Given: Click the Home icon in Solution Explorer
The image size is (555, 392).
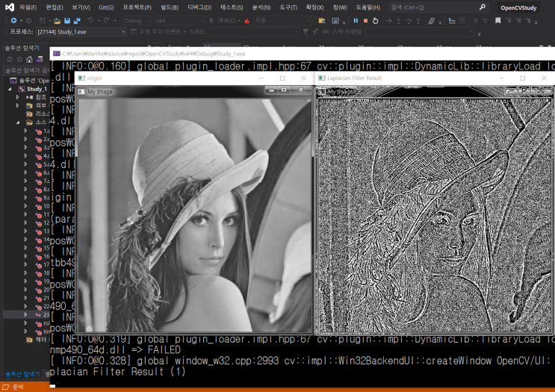Looking at the screenshot, I should 29,59.
